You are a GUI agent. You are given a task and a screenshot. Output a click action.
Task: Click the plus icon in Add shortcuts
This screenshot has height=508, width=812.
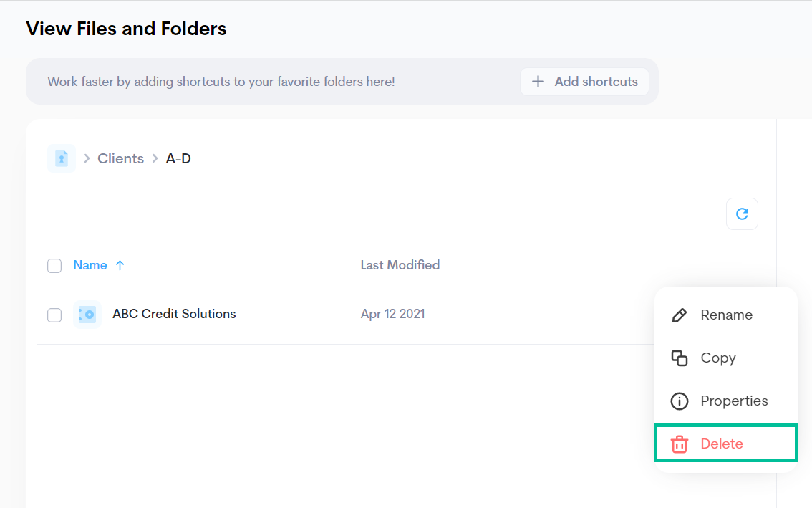pos(538,82)
